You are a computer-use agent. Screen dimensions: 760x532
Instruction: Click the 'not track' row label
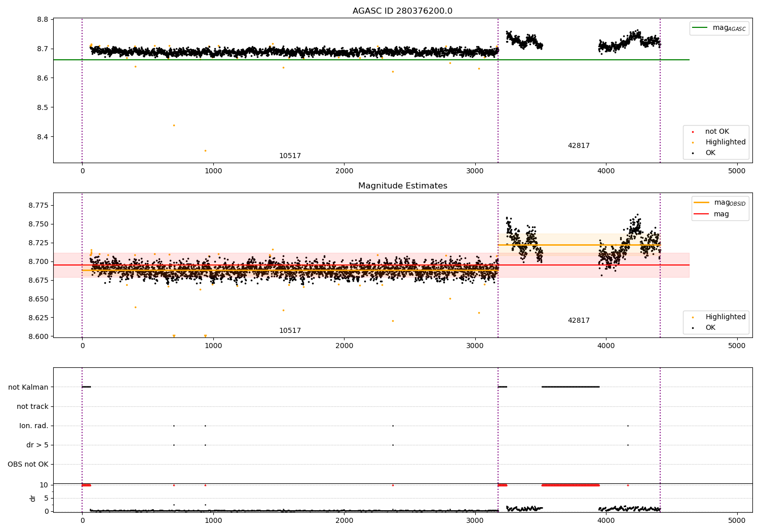[32, 406]
